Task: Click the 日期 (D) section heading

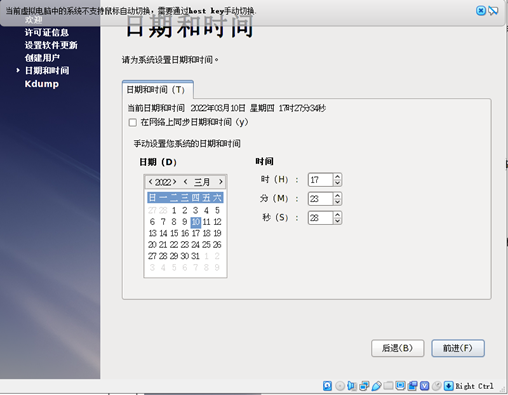Action: click(158, 162)
